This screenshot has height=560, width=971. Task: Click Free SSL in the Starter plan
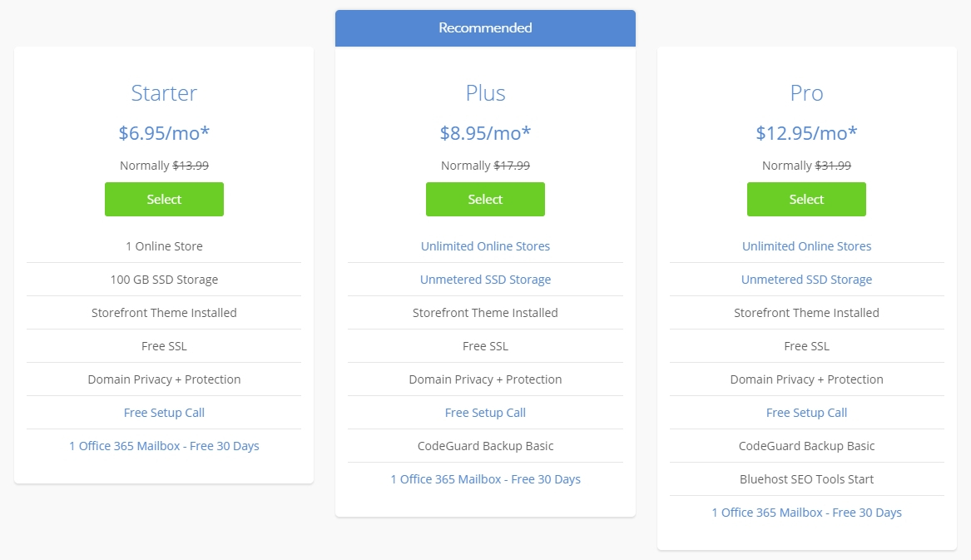[164, 346]
